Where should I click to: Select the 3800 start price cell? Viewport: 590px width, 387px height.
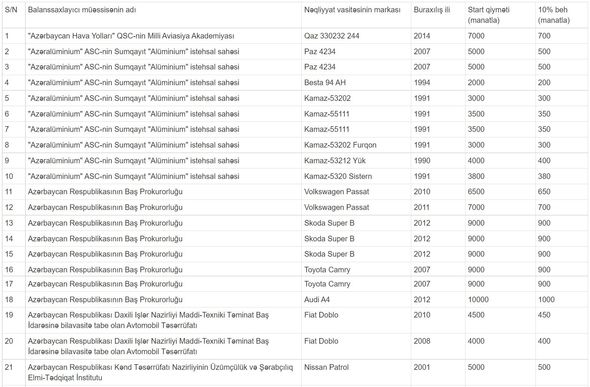476,176
